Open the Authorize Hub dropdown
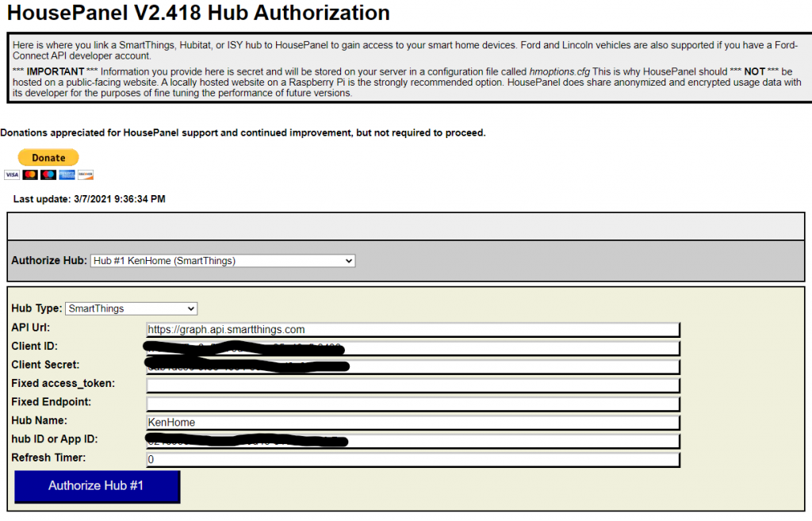The width and height of the screenshot is (812, 521). click(x=223, y=260)
